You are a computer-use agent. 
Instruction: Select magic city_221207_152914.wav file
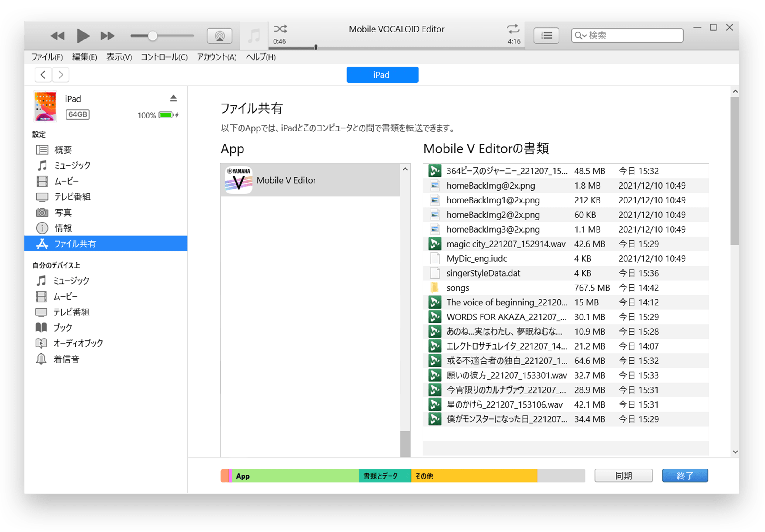566,244
